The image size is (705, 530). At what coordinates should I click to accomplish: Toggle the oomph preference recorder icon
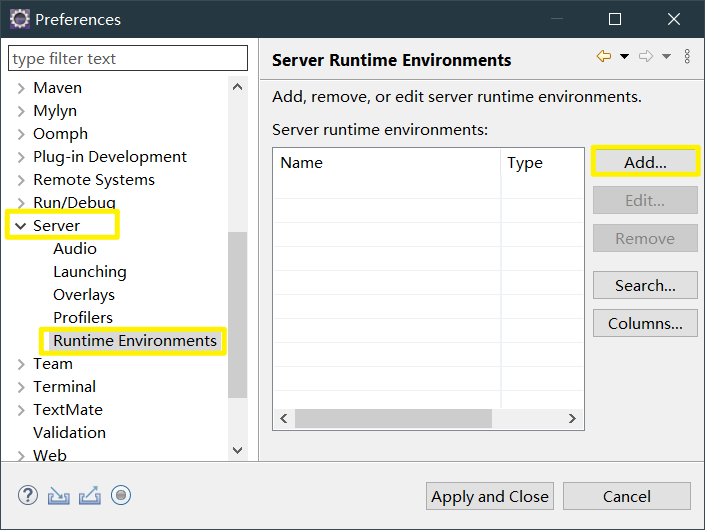click(121, 495)
